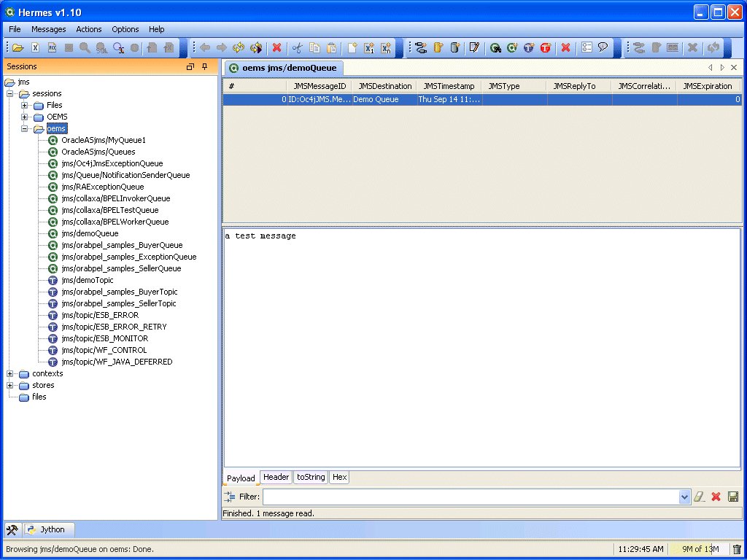Viewport: 747px width, 560px height.
Task: Open the Actions menu
Action: (x=89, y=29)
